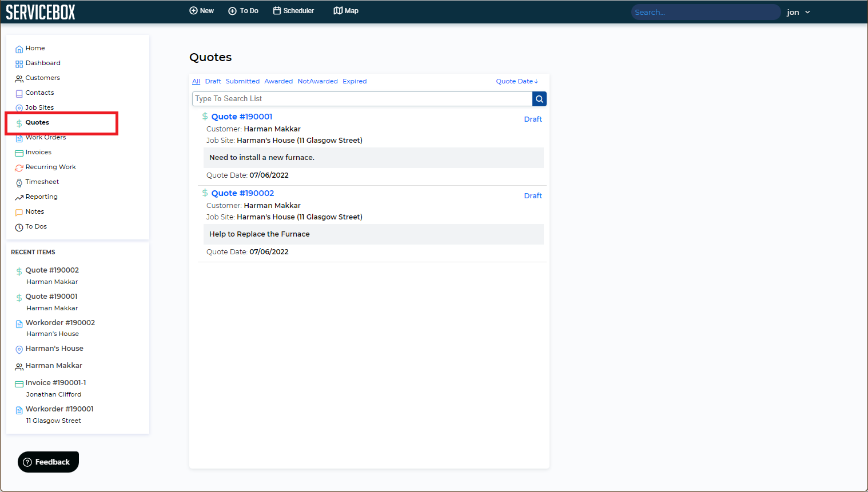This screenshot has width=868, height=492.
Task: Click the Recurring Work refresh icon
Action: point(19,168)
